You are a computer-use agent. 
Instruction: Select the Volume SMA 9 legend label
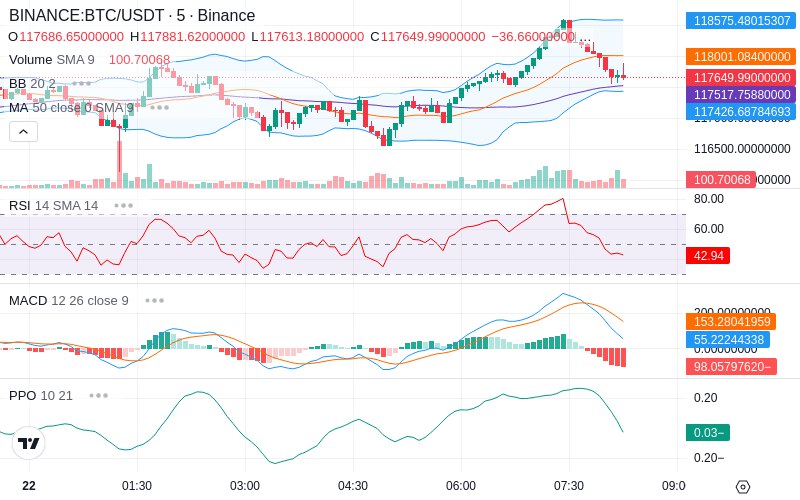tap(52, 60)
